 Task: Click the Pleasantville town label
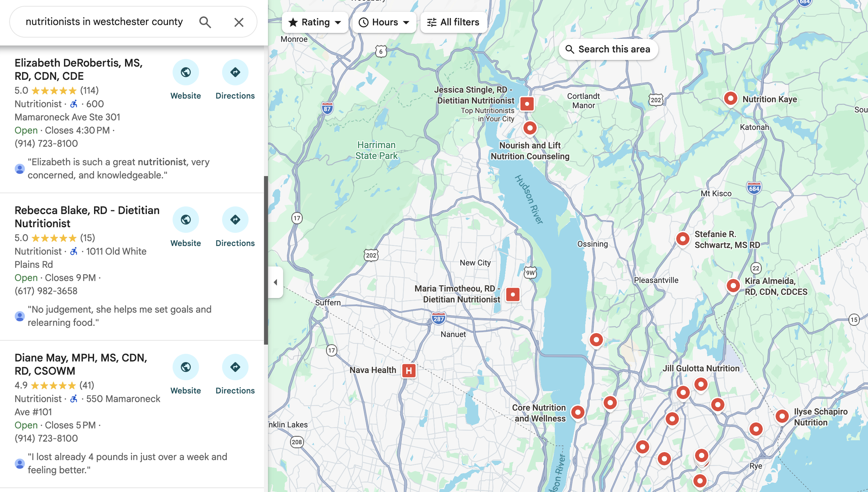[x=656, y=280]
